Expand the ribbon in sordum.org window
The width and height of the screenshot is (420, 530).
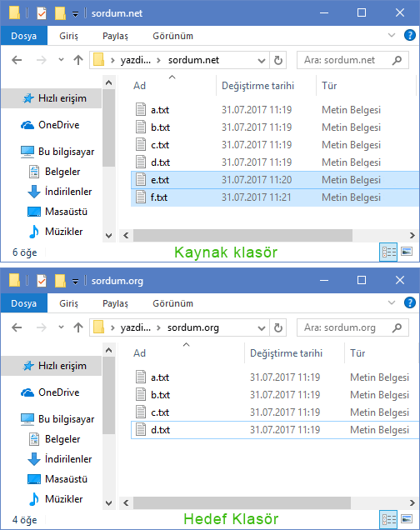coord(392,302)
